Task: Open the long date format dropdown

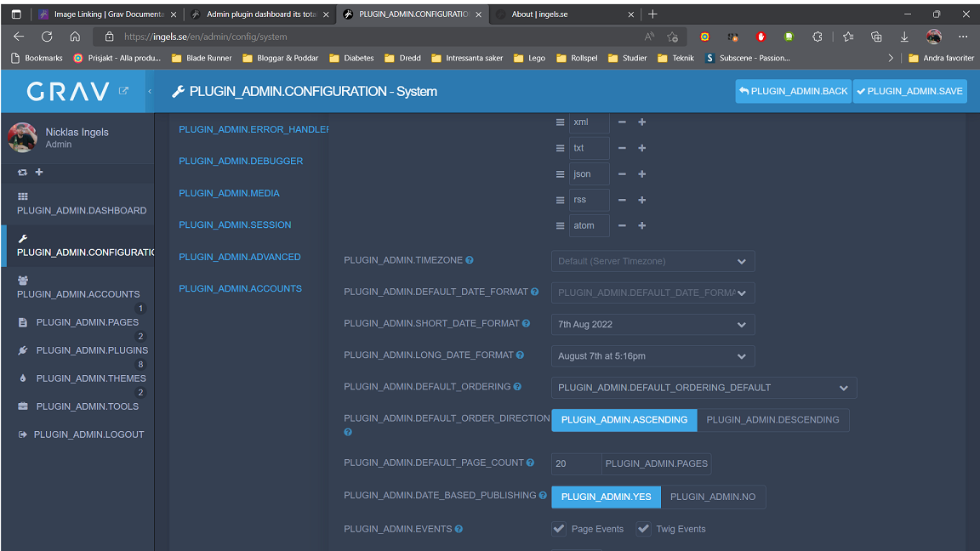Action: 652,356
